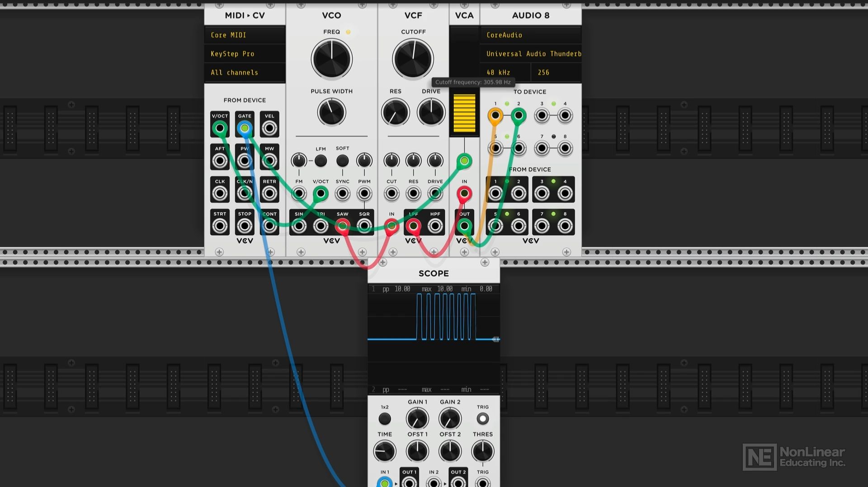Open the CoreAudio driver selector
This screenshot has height=487, width=868.
click(x=531, y=35)
